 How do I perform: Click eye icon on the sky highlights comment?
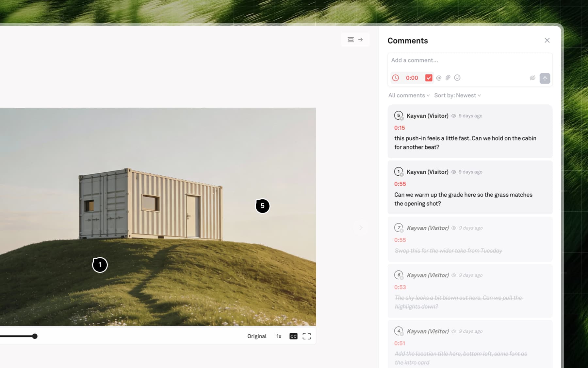click(x=454, y=275)
